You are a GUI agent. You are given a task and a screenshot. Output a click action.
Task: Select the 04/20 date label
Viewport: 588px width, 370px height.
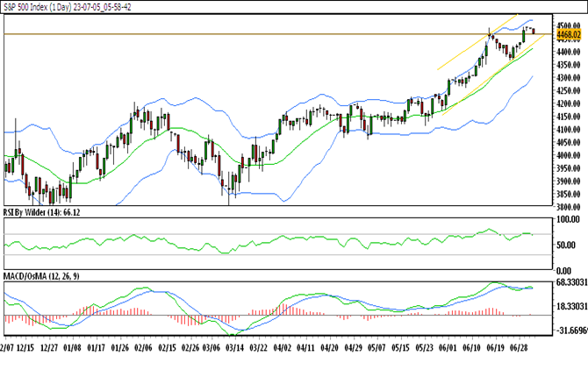tap(330, 348)
